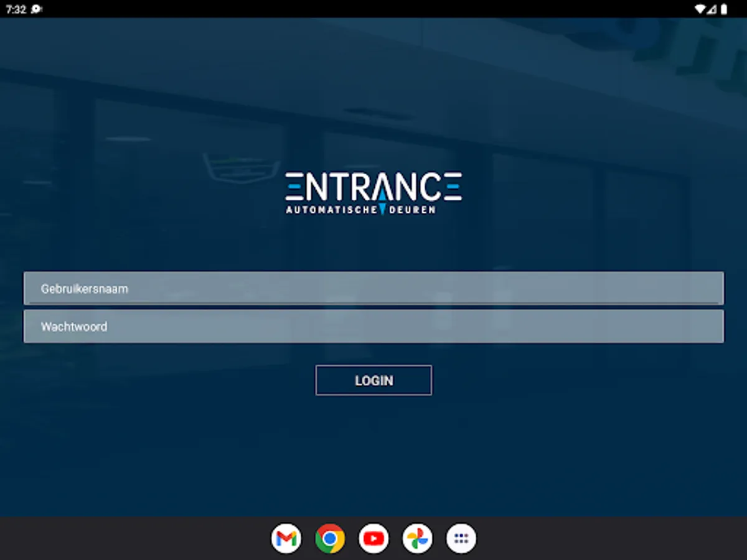
Task: Tap the Wi-Fi status icon
Action: pos(700,9)
